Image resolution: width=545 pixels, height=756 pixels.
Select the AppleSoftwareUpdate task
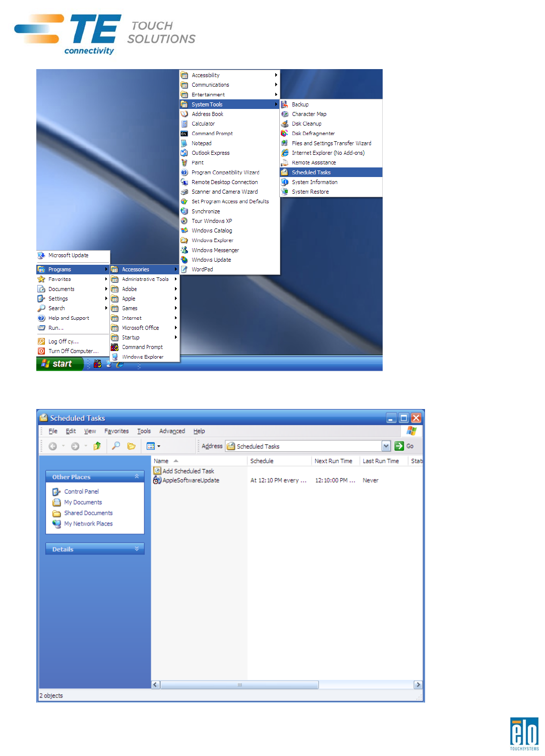[x=187, y=481]
